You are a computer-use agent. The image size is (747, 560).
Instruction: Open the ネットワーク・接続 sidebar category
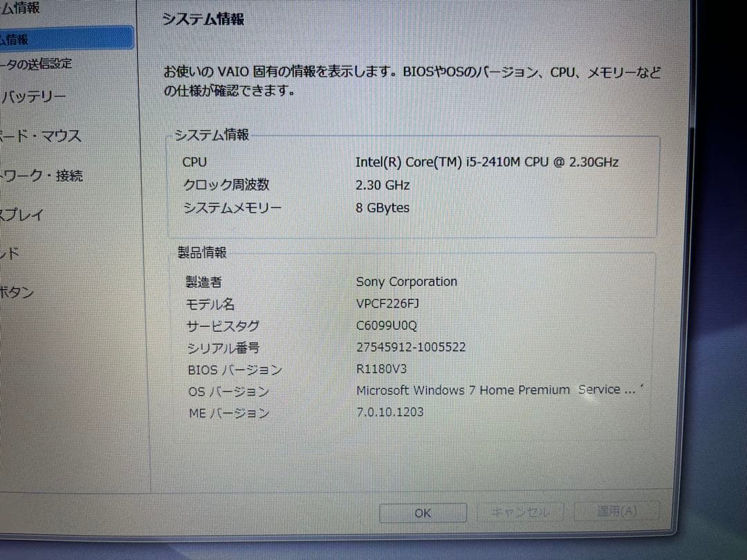pyautogui.click(x=41, y=176)
